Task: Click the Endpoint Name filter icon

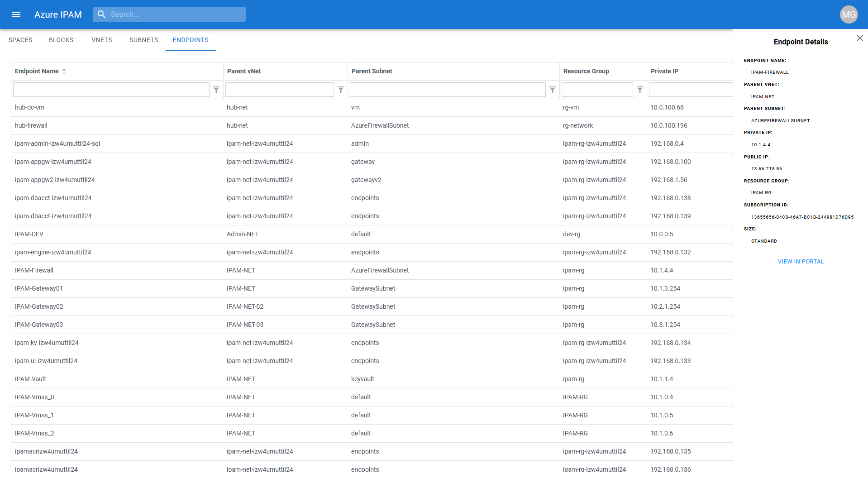Action: [x=216, y=90]
